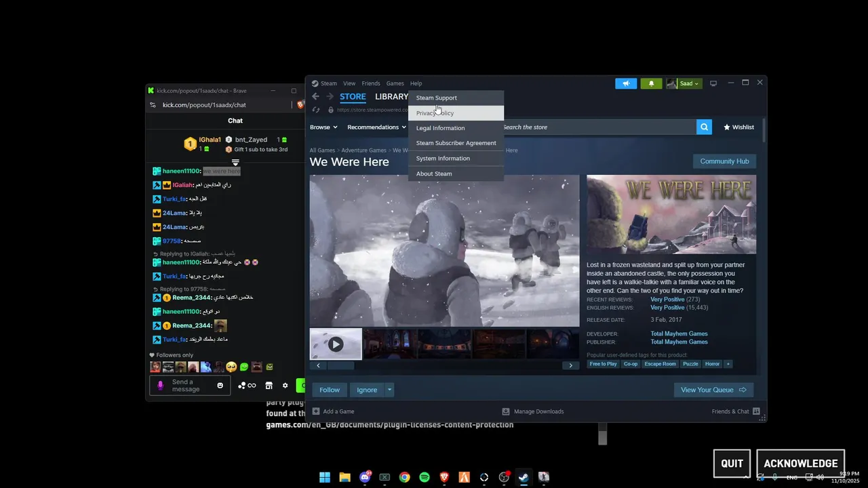This screenshot has width=868, height=488.
Task: Expand the pinned gifts chevron in Kick chat
Action: [235, 163]
